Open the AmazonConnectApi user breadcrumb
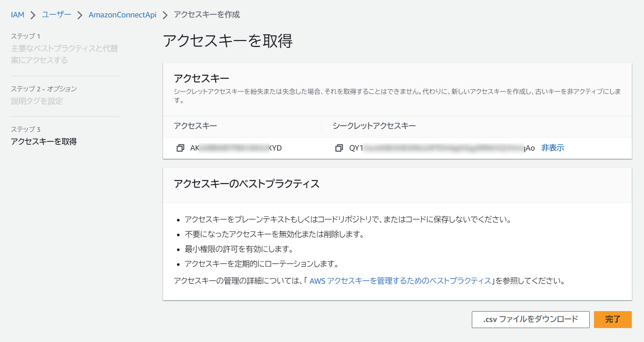Viewport: 644px width, 342px height. pyautogui.click(x=122, y=15)
